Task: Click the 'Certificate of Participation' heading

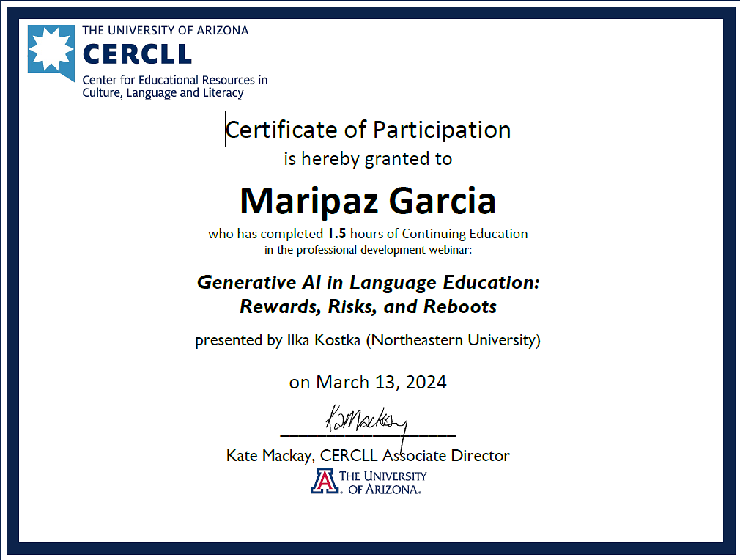Action: (368, 130)
